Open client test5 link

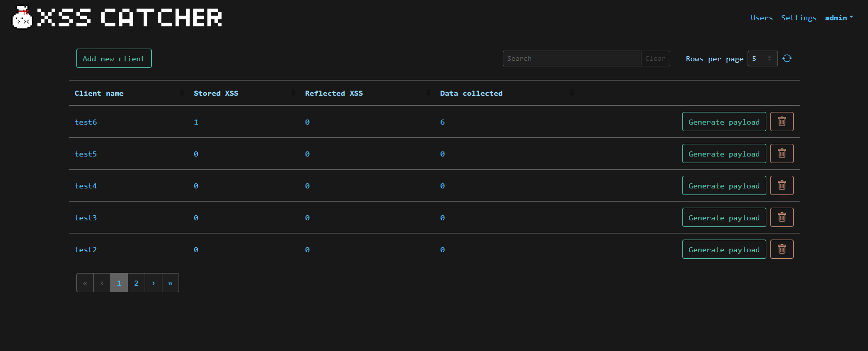pyautogui.click(x=85, y=154)
